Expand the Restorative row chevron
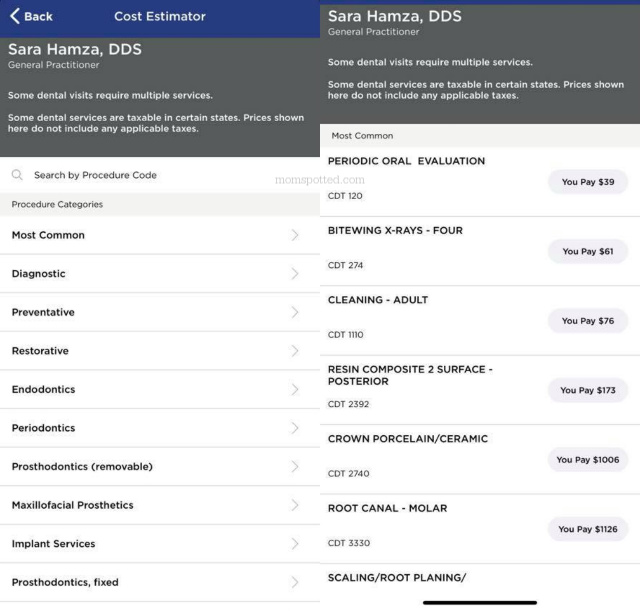The image size is (640, 611). tap(295, 351)
